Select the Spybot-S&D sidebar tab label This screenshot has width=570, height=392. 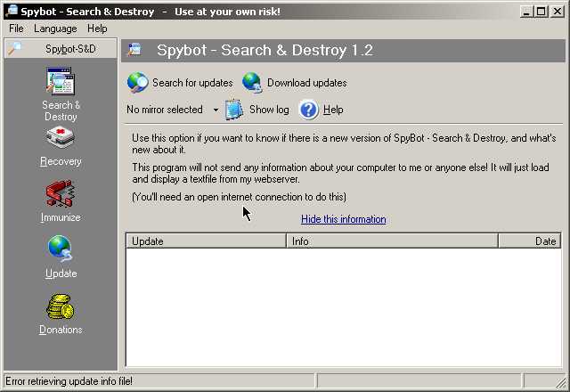pos(70,49)
